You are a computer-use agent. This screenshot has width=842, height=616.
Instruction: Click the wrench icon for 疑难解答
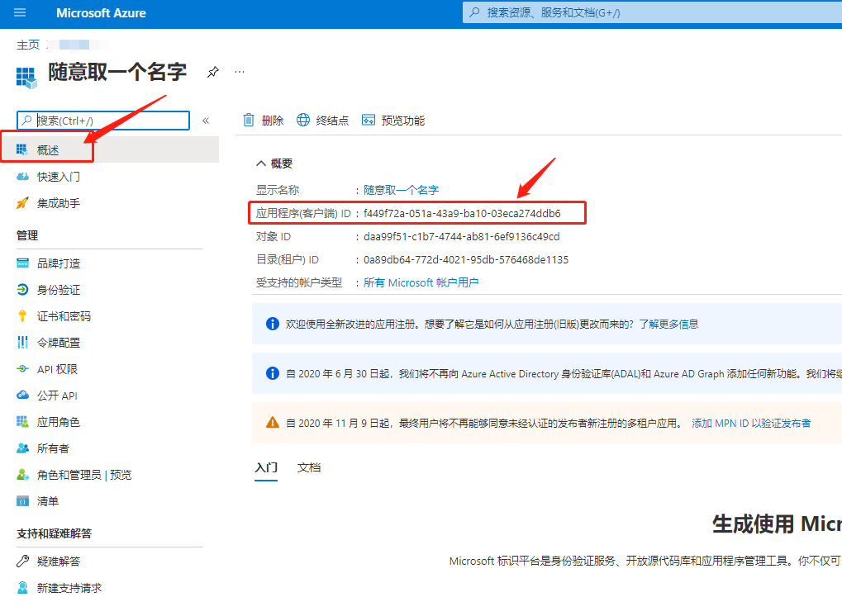click(22, 562)
